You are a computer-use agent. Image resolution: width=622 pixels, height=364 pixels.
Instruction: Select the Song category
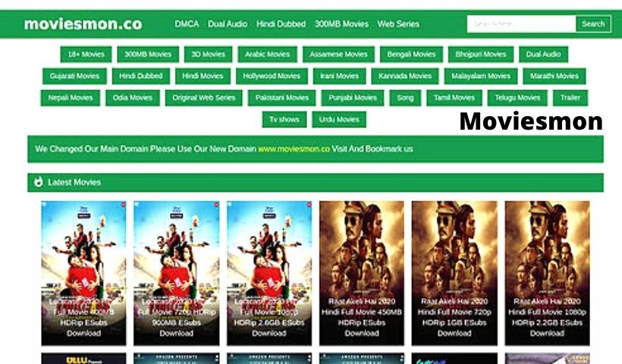pos(405,98)
